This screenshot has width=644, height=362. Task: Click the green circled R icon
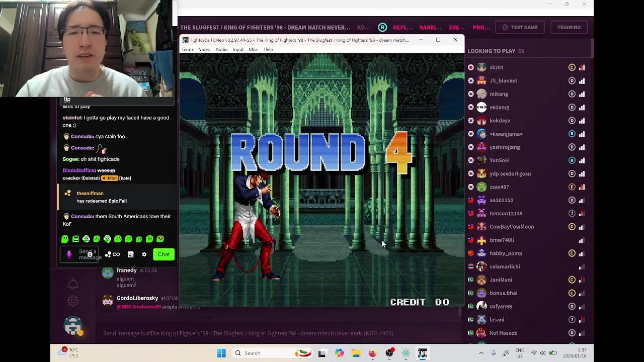coord(382,27)
